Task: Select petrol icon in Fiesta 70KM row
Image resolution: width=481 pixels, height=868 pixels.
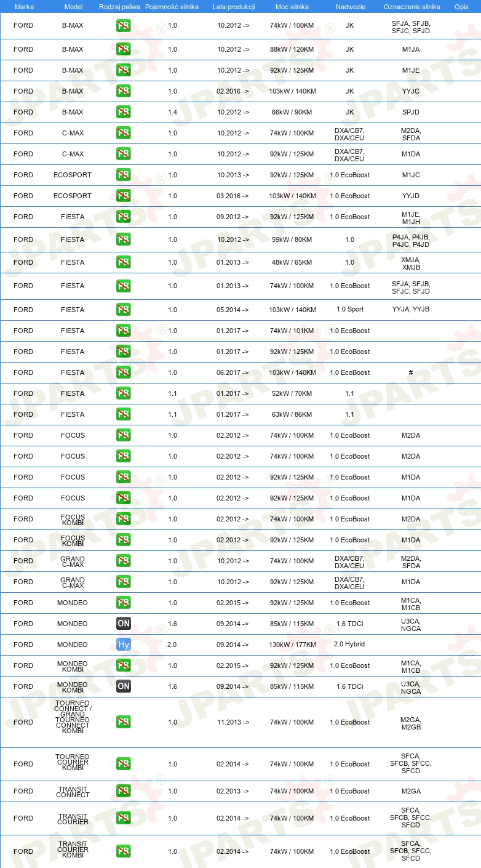Action: pos(124,393)
